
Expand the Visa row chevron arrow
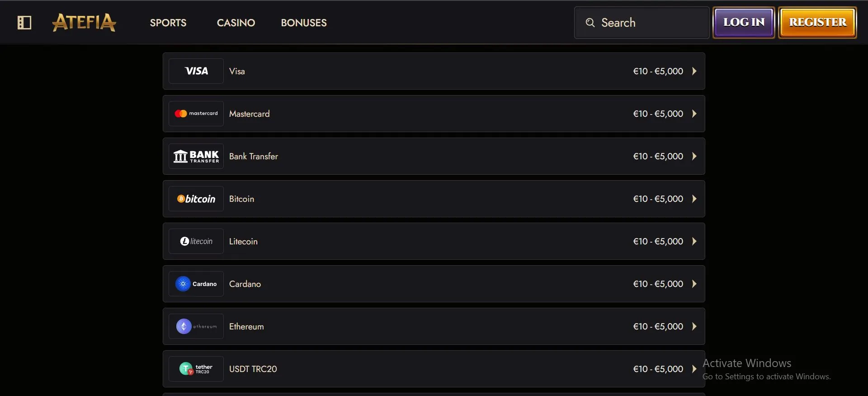694,71
